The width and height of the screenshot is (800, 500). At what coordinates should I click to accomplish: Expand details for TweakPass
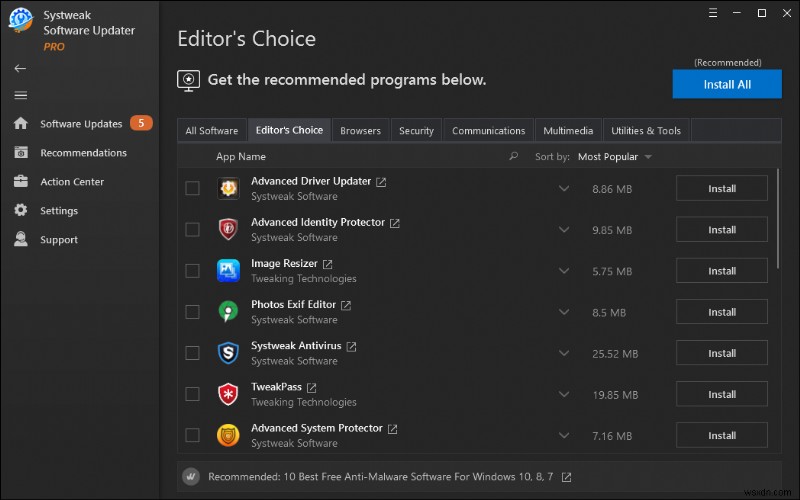564,394
